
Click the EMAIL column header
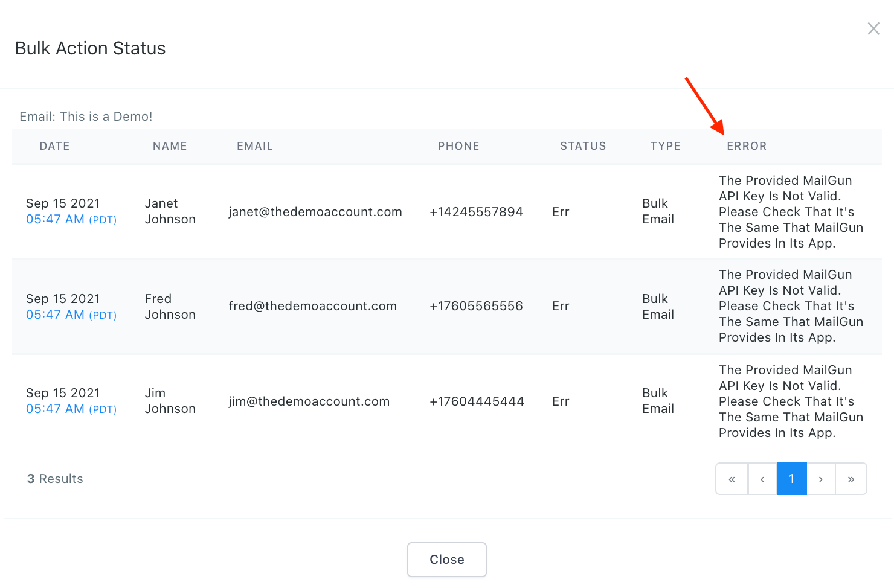(x=254, y=146)
